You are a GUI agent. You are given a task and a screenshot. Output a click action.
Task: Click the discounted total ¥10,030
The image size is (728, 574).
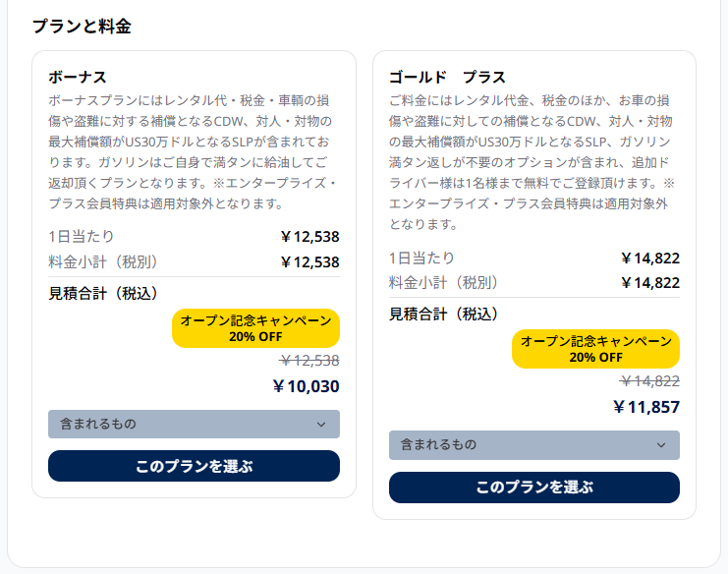point(306,386)
